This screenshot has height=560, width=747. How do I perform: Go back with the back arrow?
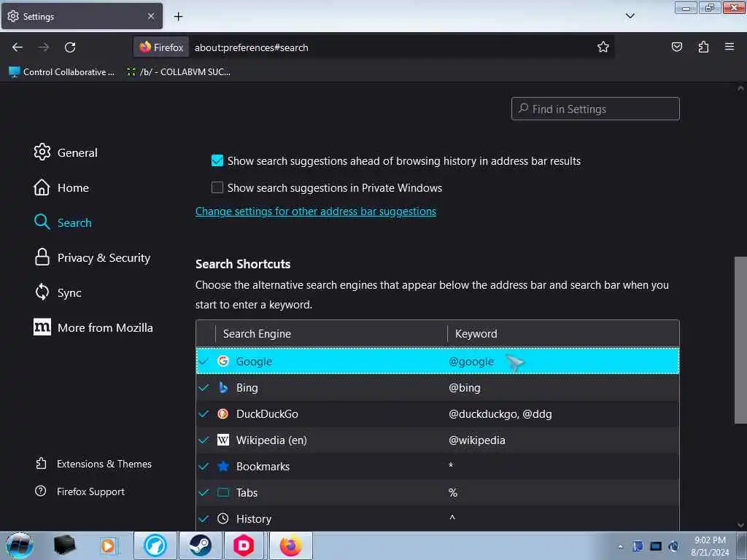pyautogui.click(x=18, y=47)
